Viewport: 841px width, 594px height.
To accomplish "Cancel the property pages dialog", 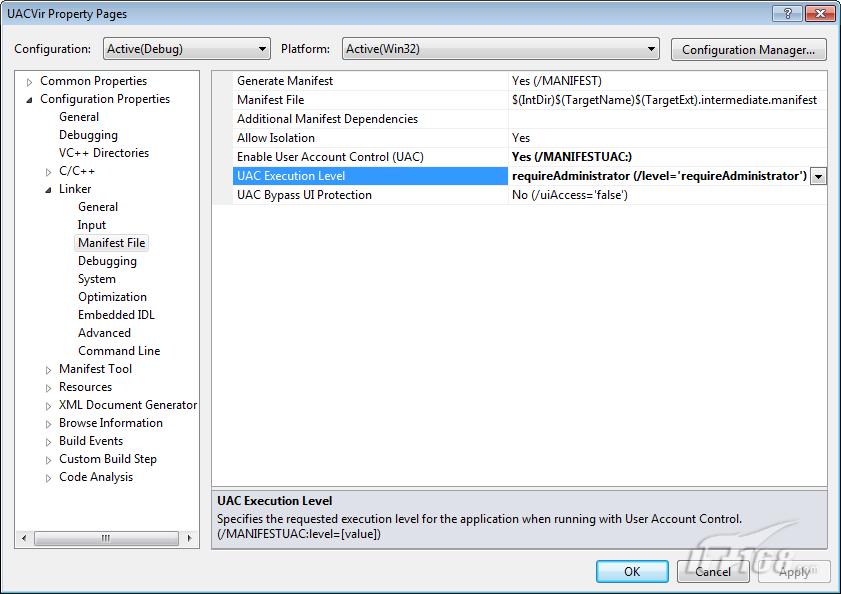I will coord(713,571).
